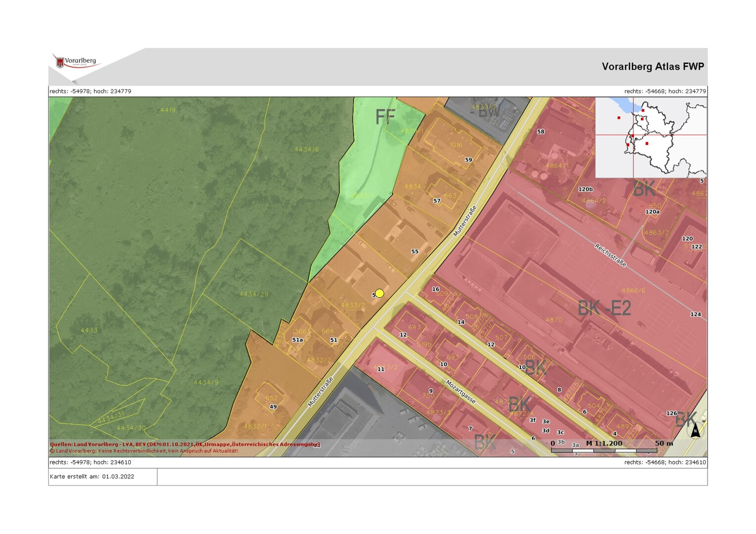
Task: Click house number 59 on Mutterstraße
Action: tap(468, 160)
